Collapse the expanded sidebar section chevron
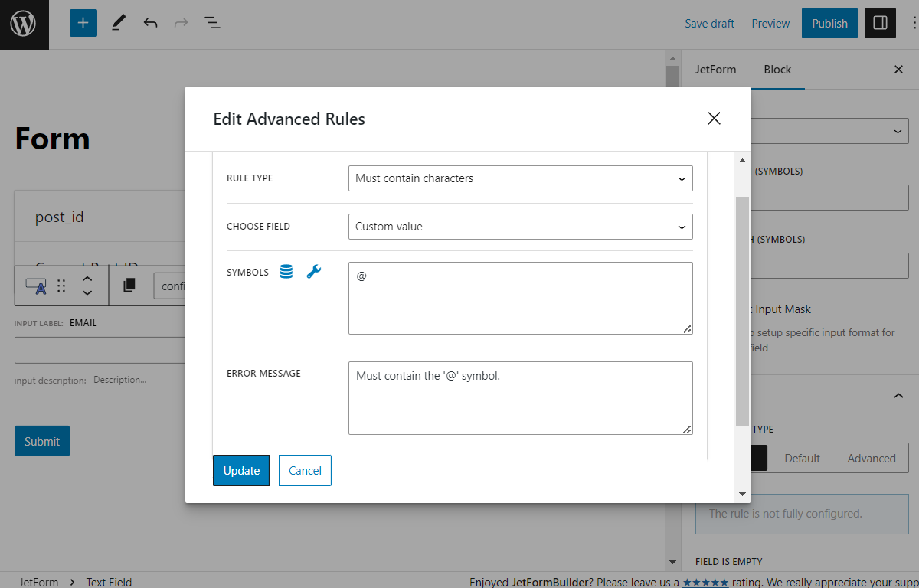Viewport: 919px width, 588px height. pos(898,395)
